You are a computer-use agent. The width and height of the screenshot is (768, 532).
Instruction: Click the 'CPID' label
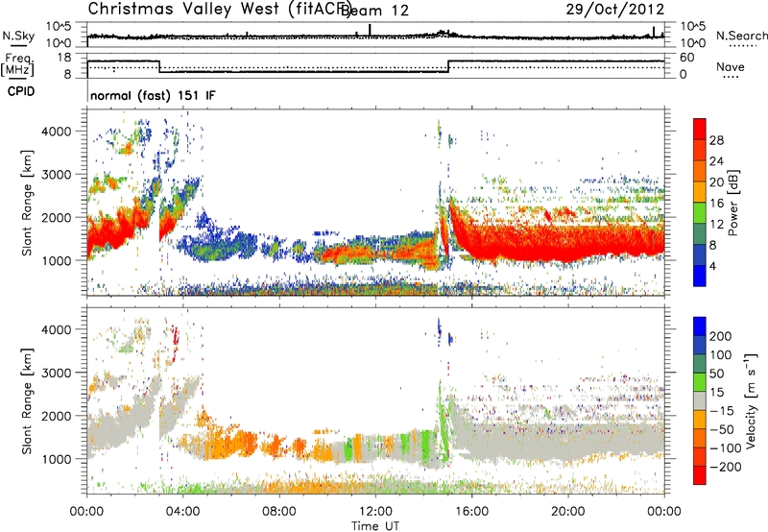tap(21, 91)
